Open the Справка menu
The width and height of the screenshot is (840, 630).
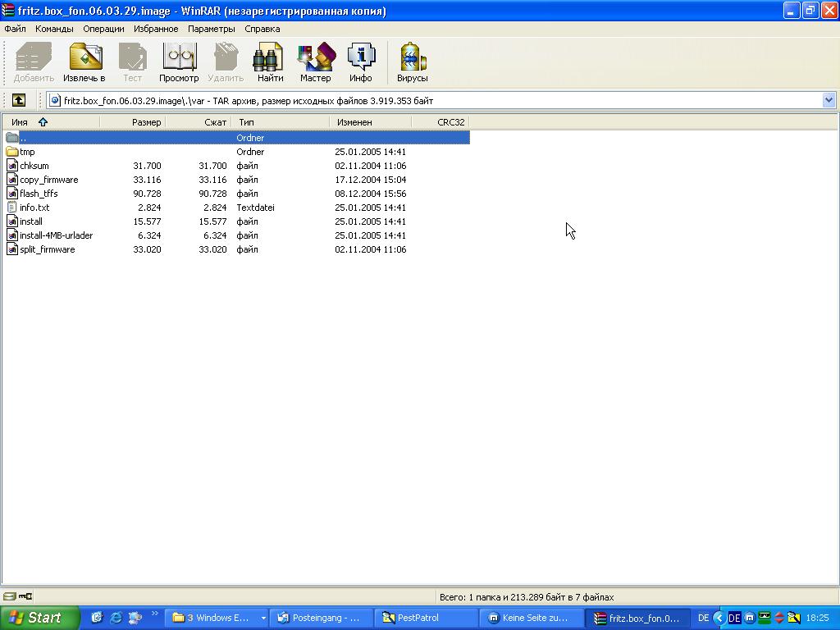click(262, 29)
